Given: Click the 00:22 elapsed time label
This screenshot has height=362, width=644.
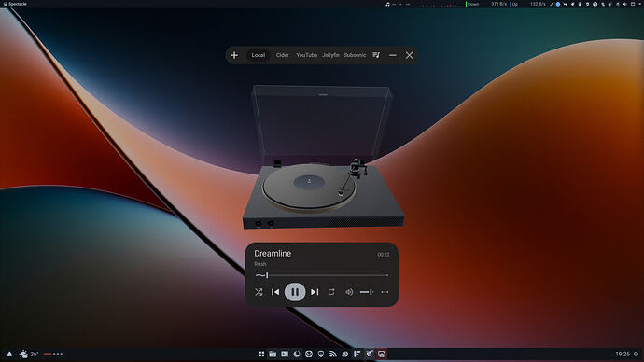Looking at the screenshot, I should tap(384, 255).
